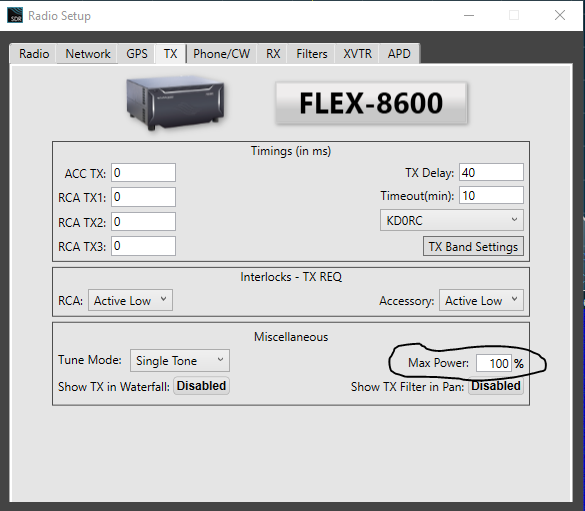Click the Timeout(min) input field

[491, 195]
